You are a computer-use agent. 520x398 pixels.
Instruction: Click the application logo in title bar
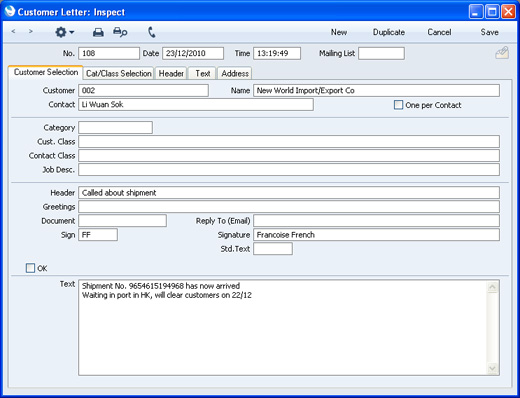[x=10, y=11]
